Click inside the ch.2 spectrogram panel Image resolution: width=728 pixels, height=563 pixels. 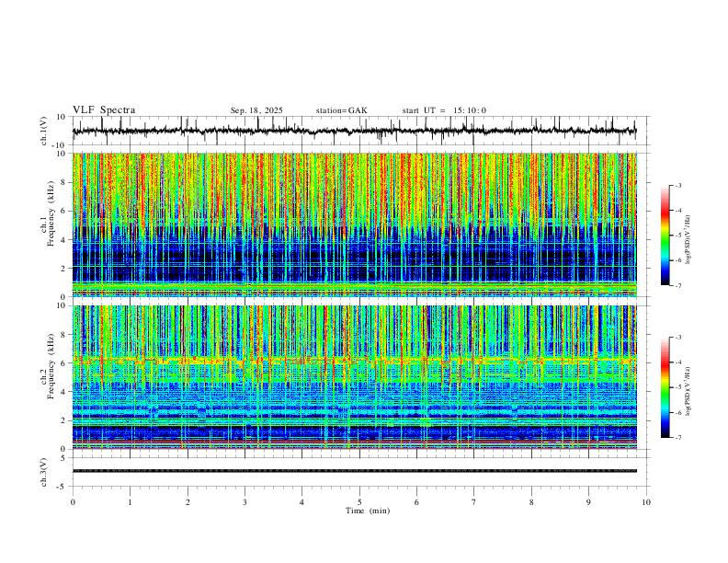click(x=354, y=377)
